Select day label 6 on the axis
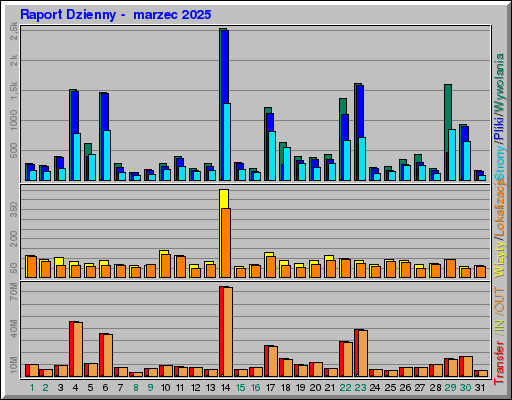The height and width of the screenshot is (400, 512). click(x=105, y=388)
